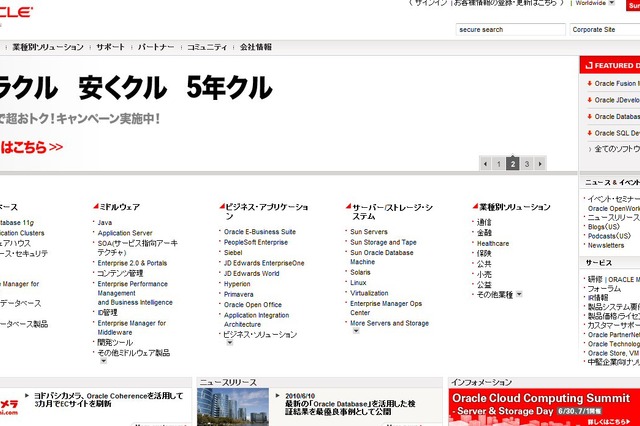This screenshot has width=640, height=426.
Task: Click the ミドルウェア section heading
Action: pos(120,207)
